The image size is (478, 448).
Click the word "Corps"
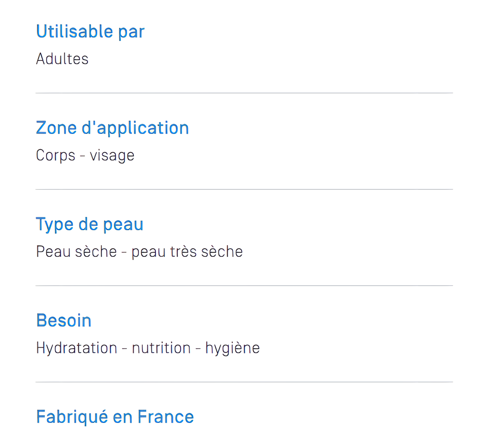[56, 155]
